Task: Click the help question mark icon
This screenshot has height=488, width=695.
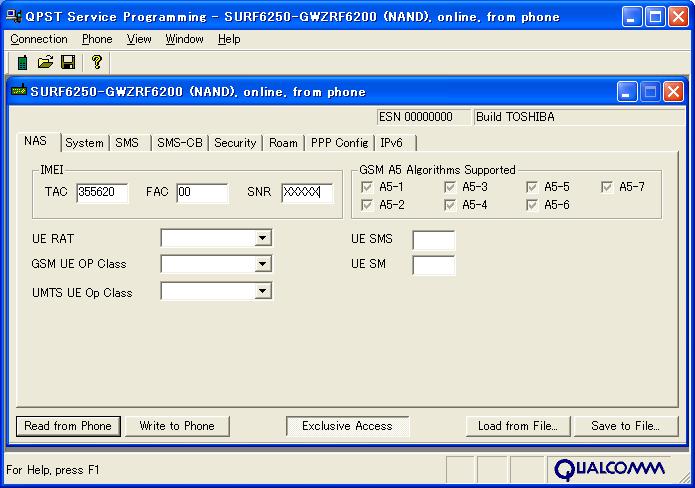Action: (x=96, y=62)
